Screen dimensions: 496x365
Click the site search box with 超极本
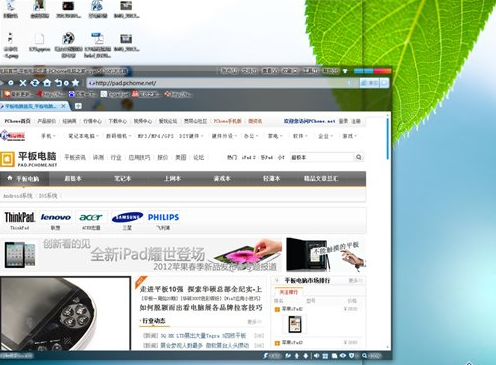321,157
